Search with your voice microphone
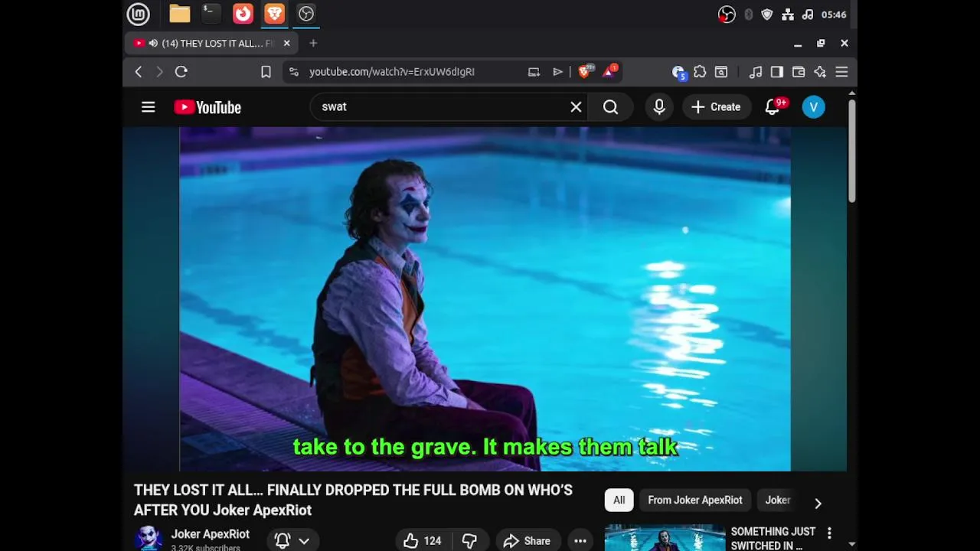 (659, 107)
